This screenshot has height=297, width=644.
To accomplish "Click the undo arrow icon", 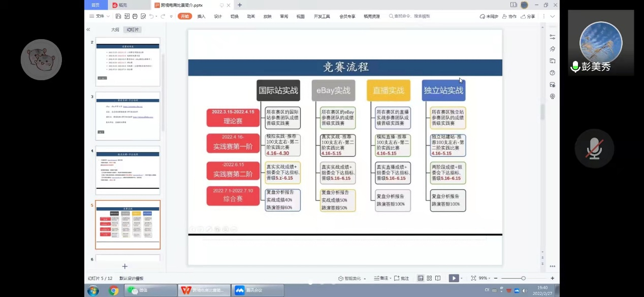I will point(151,16).
